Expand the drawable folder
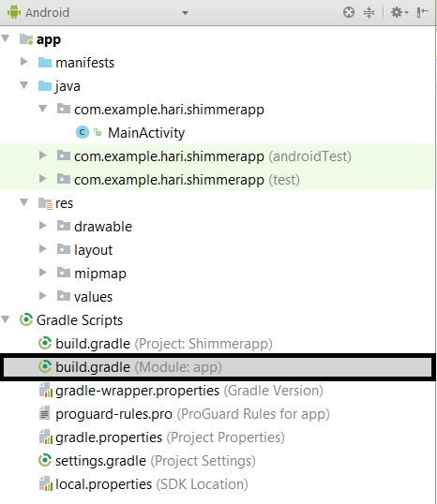Screen dimensions: 437x504 43,226
